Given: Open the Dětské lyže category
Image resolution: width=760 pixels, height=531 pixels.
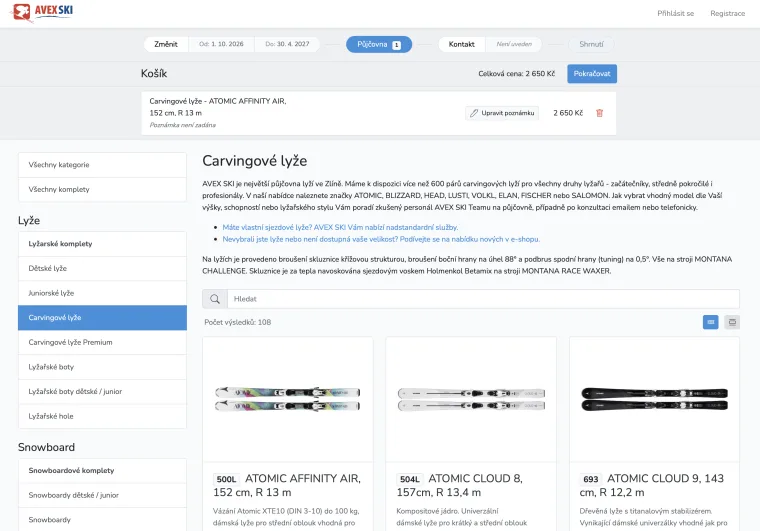Looking at the screenshot, I should 102,268.
